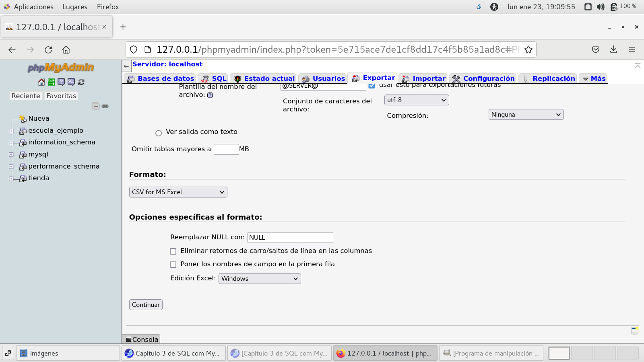Open the phpMyAdmin documentation help icon
Screen dimensions: 644x362
(x=61, y=82)
